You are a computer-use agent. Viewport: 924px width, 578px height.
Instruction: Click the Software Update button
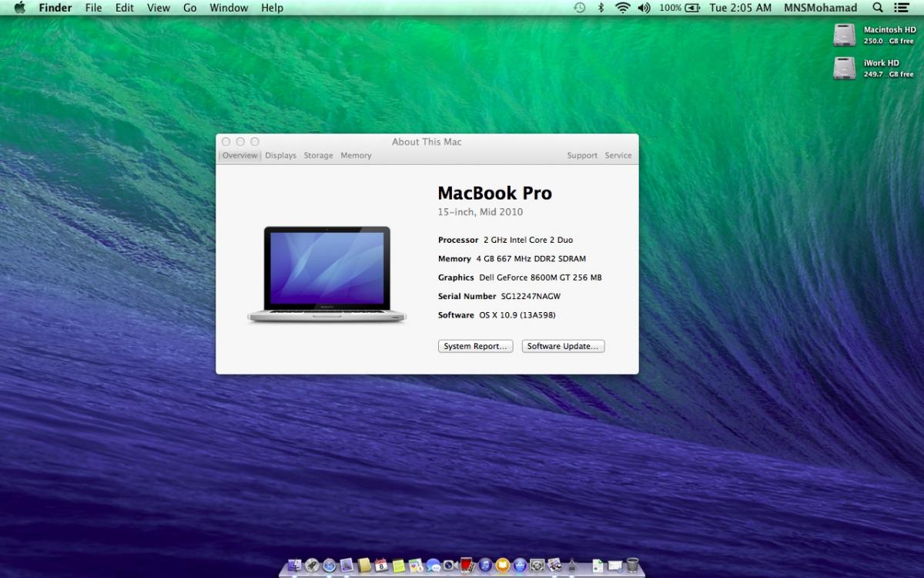[563, 347]
